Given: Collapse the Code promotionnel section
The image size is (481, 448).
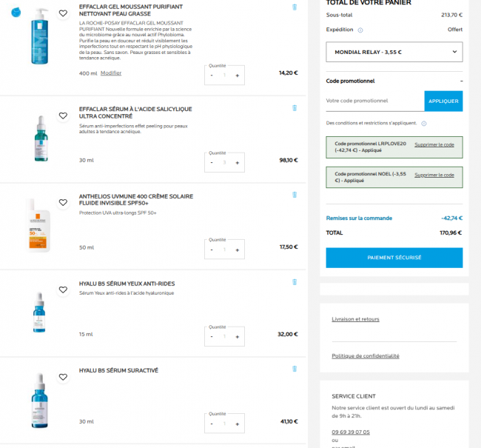Looking at the screenshot, I should [x=460, y=81].
